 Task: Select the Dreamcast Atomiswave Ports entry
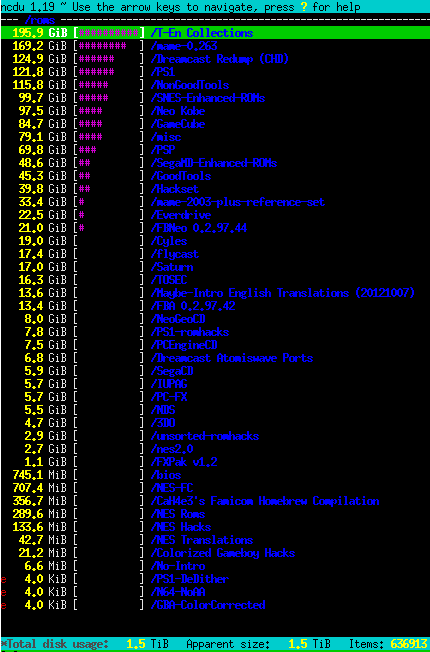232,358
